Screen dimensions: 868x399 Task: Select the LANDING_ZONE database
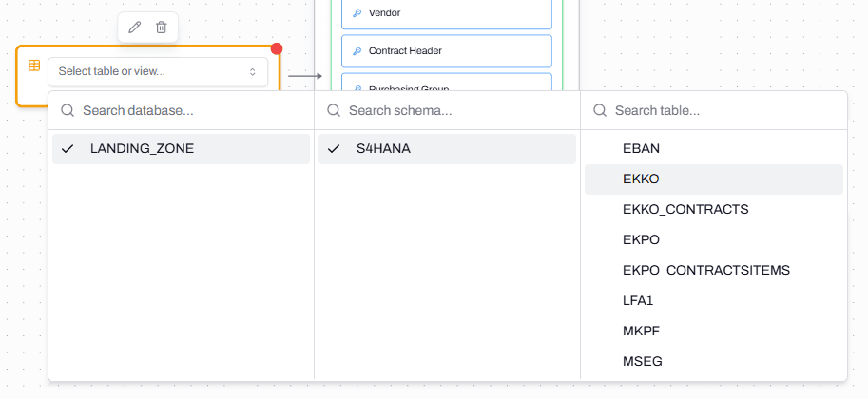pyautogui.click(x=181, y=149)
